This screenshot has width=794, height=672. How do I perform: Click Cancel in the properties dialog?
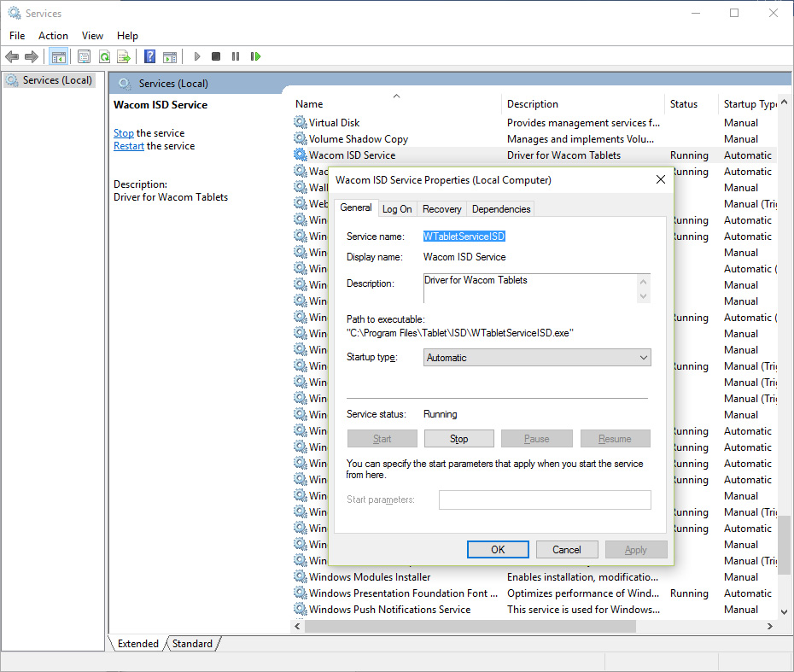pyautogui.click(x=567, y=549)
